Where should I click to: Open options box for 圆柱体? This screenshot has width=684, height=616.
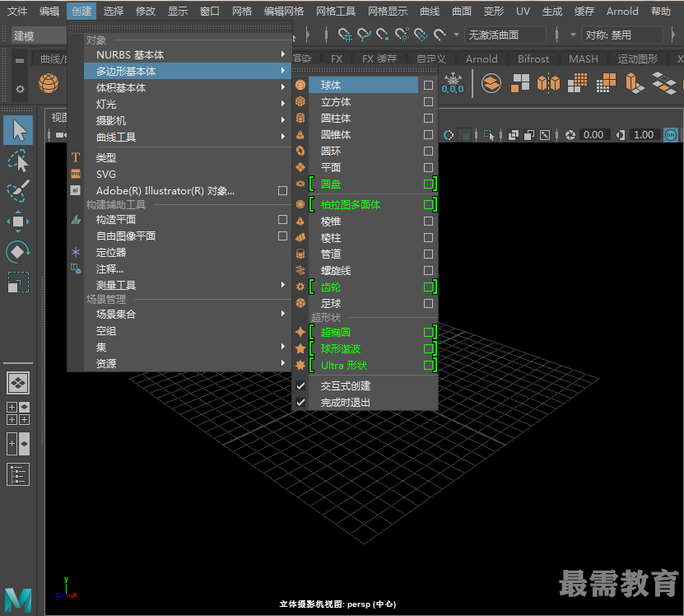pos(428,119)
